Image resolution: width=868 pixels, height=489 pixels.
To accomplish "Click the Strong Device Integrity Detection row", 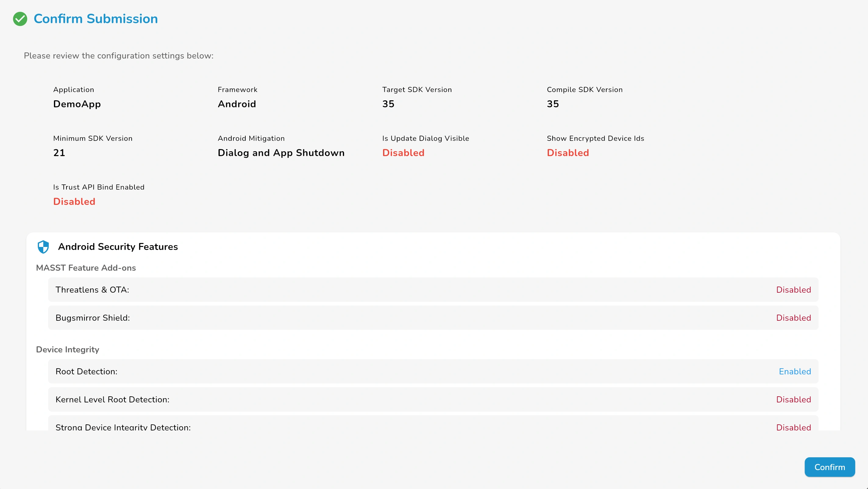I will tap(433, 423).
